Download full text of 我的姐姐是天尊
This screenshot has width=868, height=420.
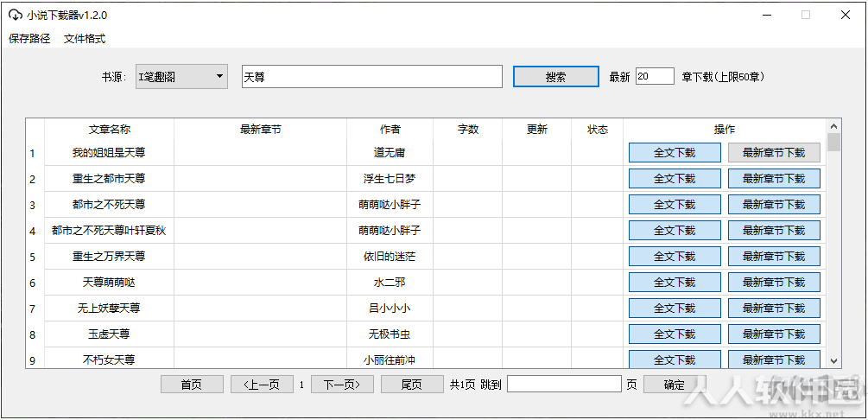(675, 152)
